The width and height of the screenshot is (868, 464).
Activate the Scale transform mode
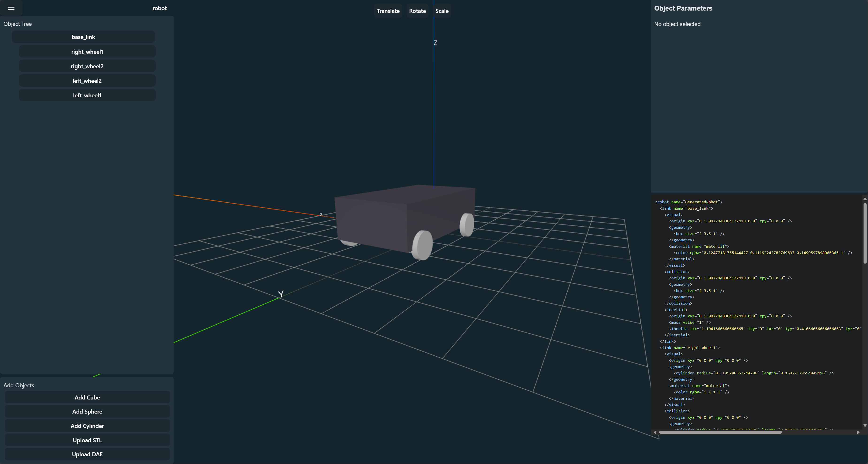tap(442, 11)
